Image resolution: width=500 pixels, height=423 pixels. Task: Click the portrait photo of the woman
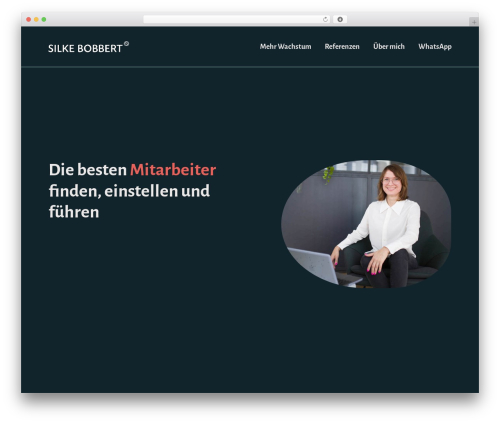[x=366, y=224]
